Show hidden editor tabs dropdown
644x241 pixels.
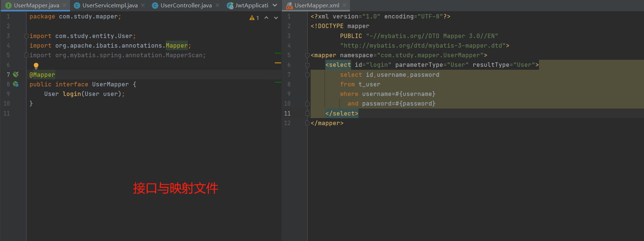pyautogui.click(x=275, y=5)
